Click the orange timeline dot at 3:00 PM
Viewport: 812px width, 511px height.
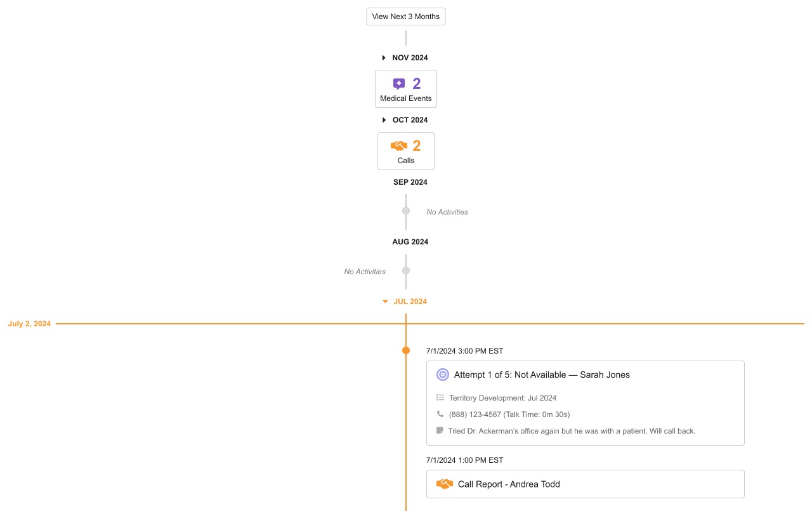(406, 350)
